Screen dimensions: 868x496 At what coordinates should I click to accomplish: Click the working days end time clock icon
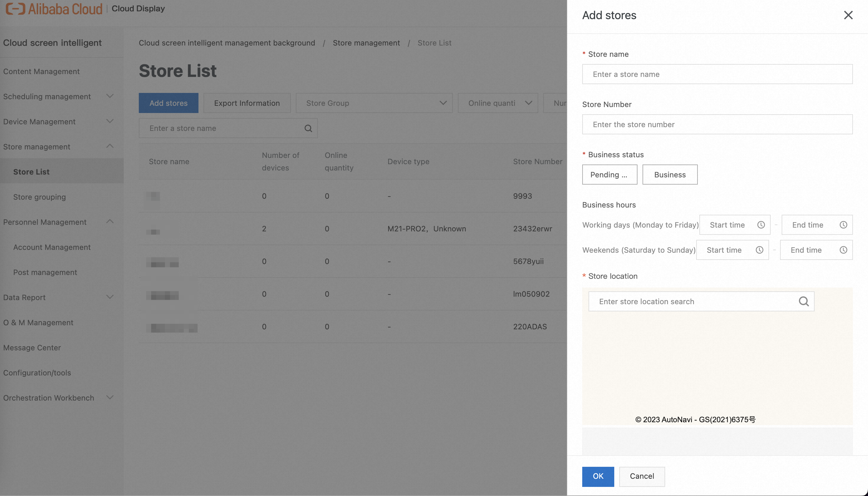(843, 225)
